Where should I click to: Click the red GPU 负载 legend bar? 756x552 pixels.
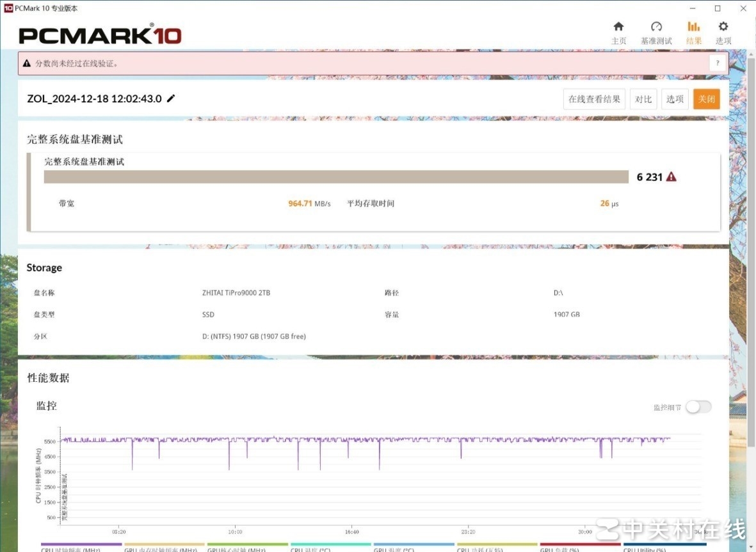click(580, 544)
